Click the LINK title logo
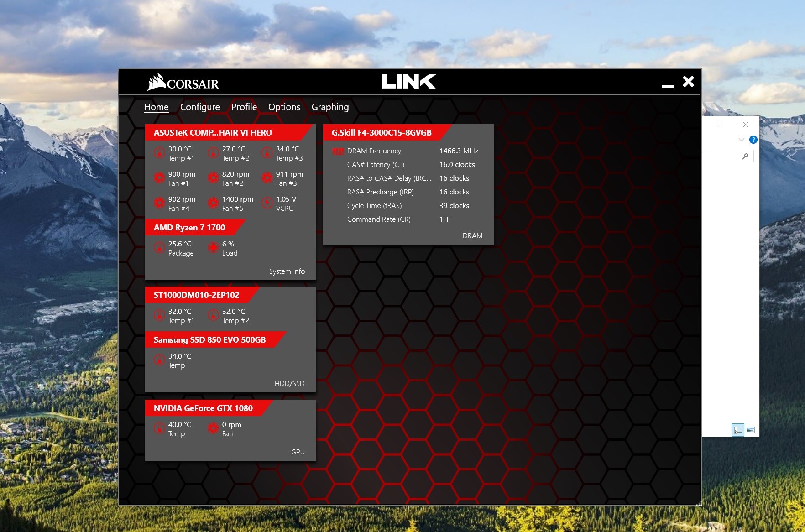 pyautogui.click(x=409, y=82)
